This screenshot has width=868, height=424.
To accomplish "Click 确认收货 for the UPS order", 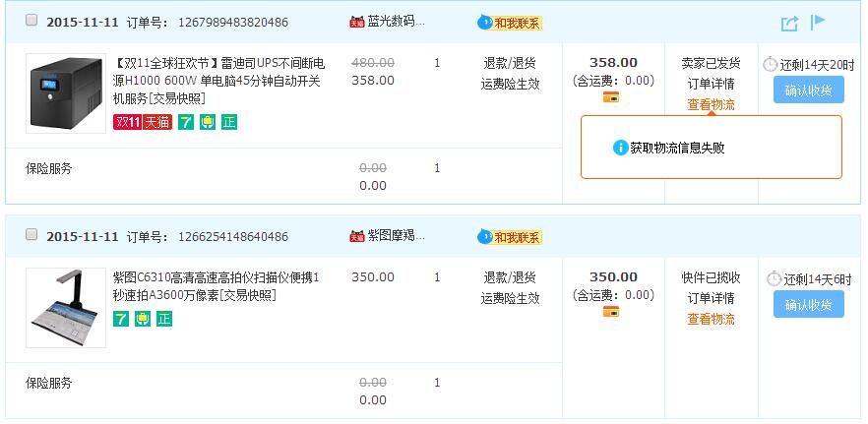I will point(809,90).
